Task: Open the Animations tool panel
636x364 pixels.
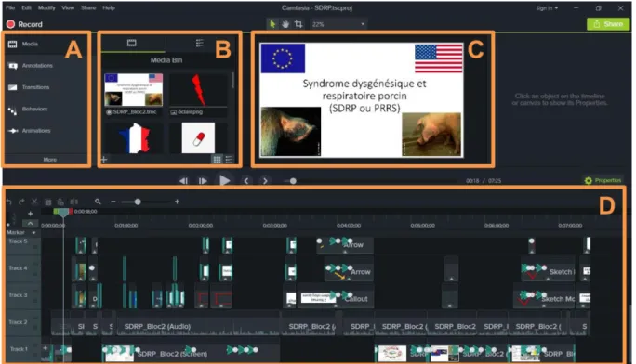Action: pos(36,131)
